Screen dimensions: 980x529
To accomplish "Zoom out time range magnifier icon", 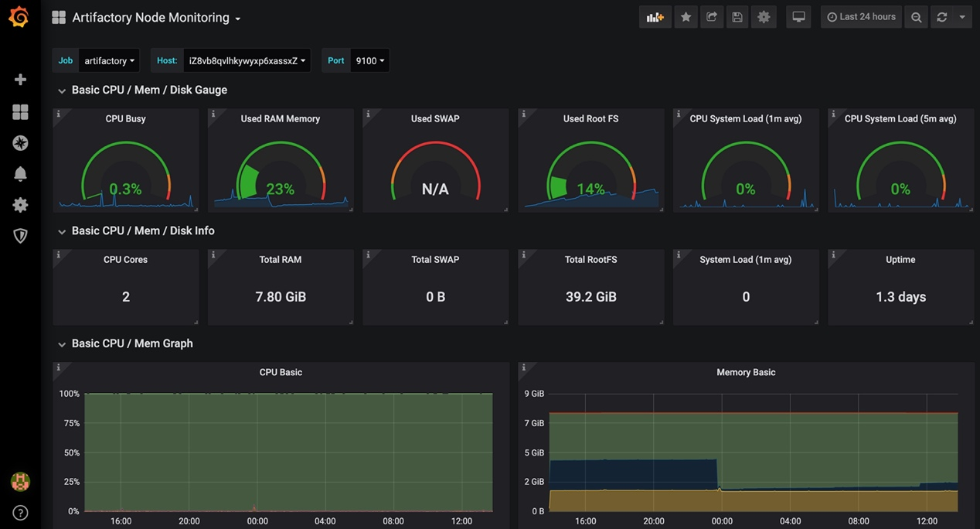I will 916,17.
